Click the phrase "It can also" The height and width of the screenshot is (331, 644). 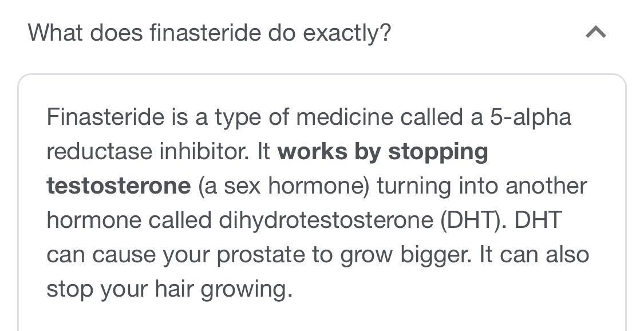(533, 255)
